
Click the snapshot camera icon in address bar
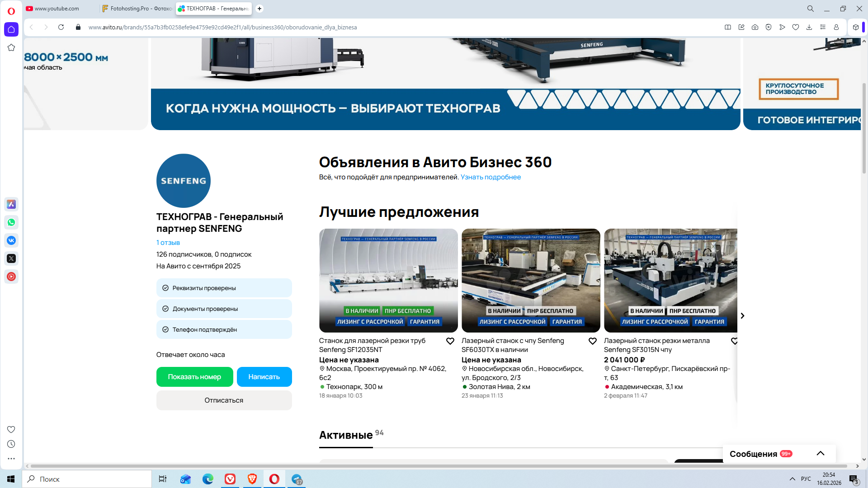click(x=755, y=27)
